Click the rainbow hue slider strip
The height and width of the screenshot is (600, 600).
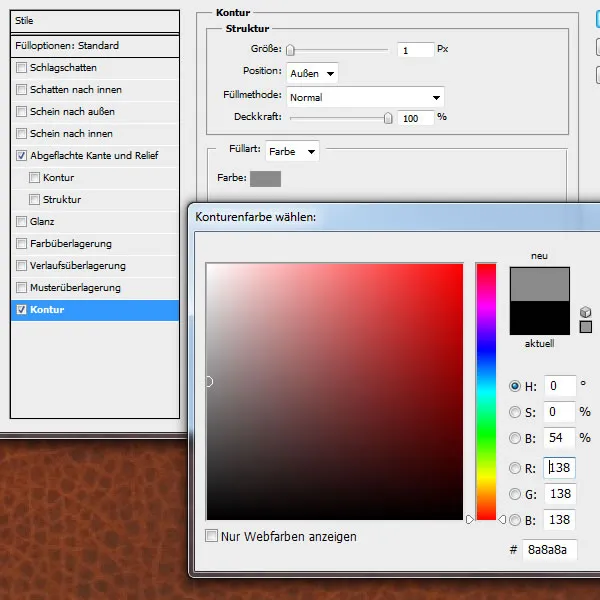pos(486,390)
